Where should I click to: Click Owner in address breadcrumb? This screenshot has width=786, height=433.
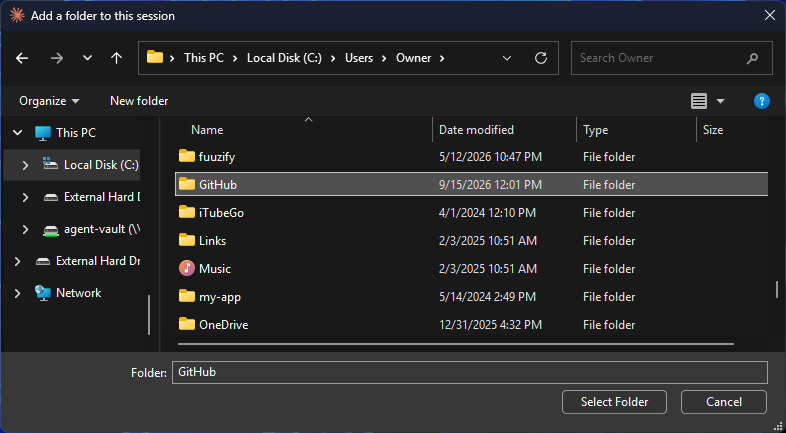pos(414,58)
